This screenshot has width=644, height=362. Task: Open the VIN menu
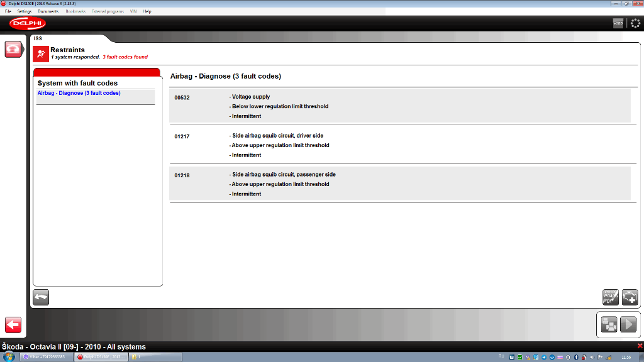click(133, 11)
